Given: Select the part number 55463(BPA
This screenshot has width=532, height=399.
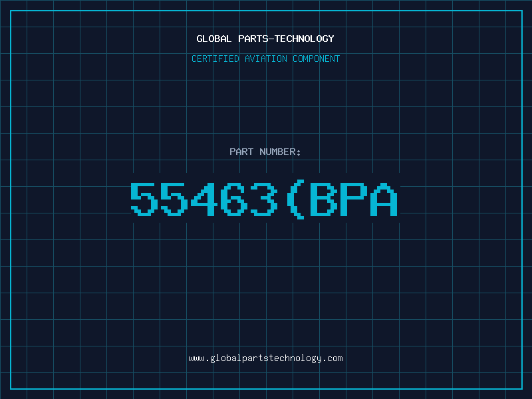Looking at the screenshot, I should point(264,199).
